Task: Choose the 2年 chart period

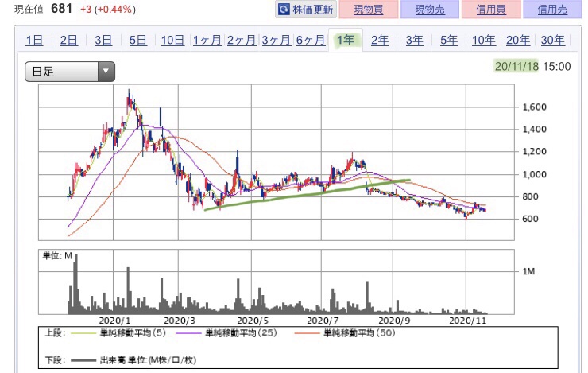Action: pyautogui.click(x=380, y=40)
